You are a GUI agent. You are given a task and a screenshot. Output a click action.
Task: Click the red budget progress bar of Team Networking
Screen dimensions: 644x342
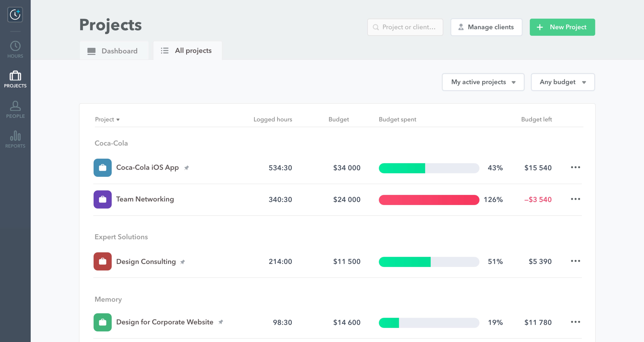point(429,200)
